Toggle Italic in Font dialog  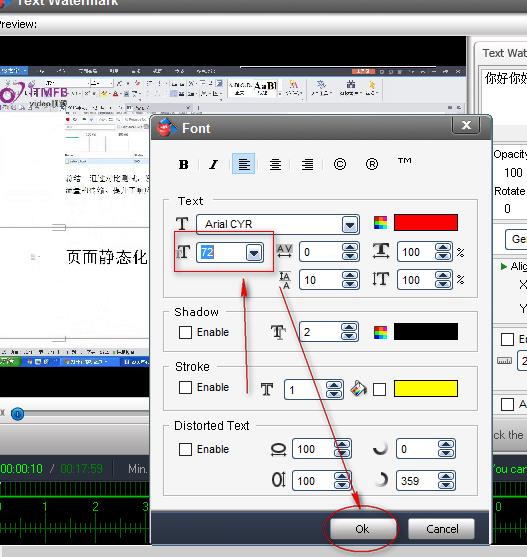213,164
